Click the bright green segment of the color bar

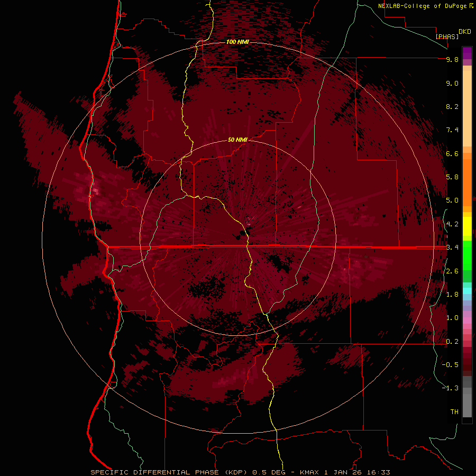pos(467,255)
